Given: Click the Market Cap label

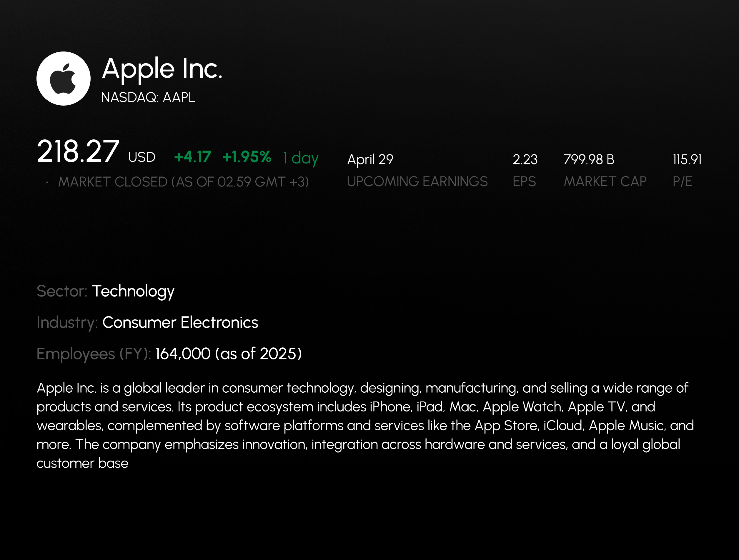Looking at the screenshot, I should (x=605, y=182).
